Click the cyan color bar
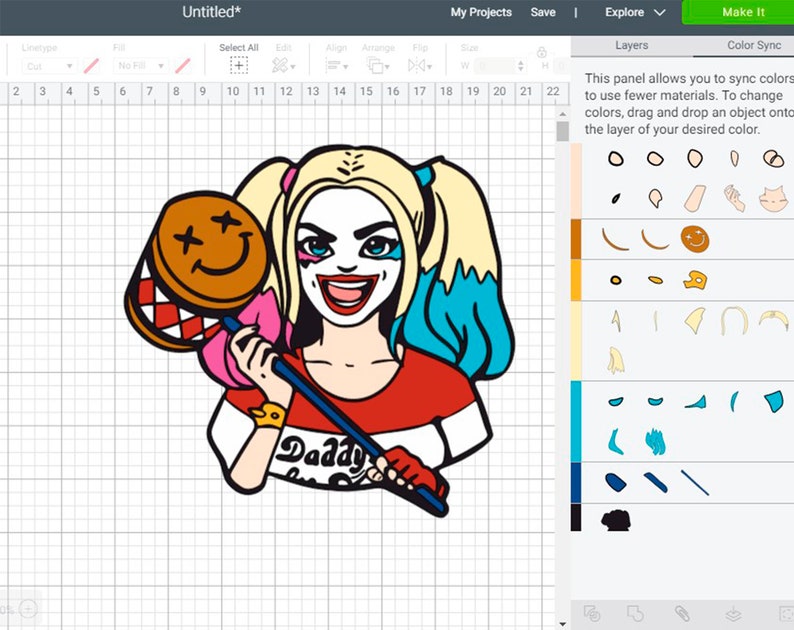Screen dimensions: 794x630 [x=576, y=421]
